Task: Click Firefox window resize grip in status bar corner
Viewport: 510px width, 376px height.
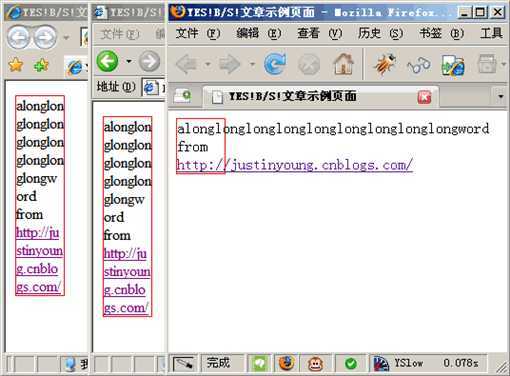Action: click(x=501, y=367)
